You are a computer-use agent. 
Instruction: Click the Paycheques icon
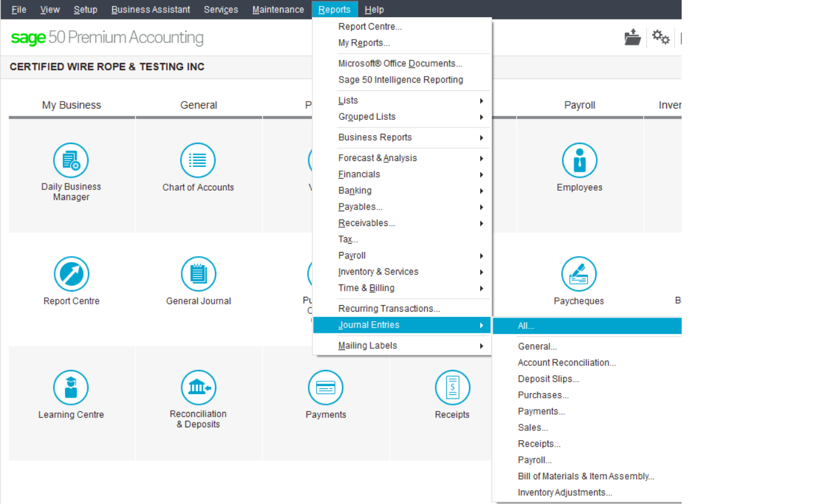[579, 274]
